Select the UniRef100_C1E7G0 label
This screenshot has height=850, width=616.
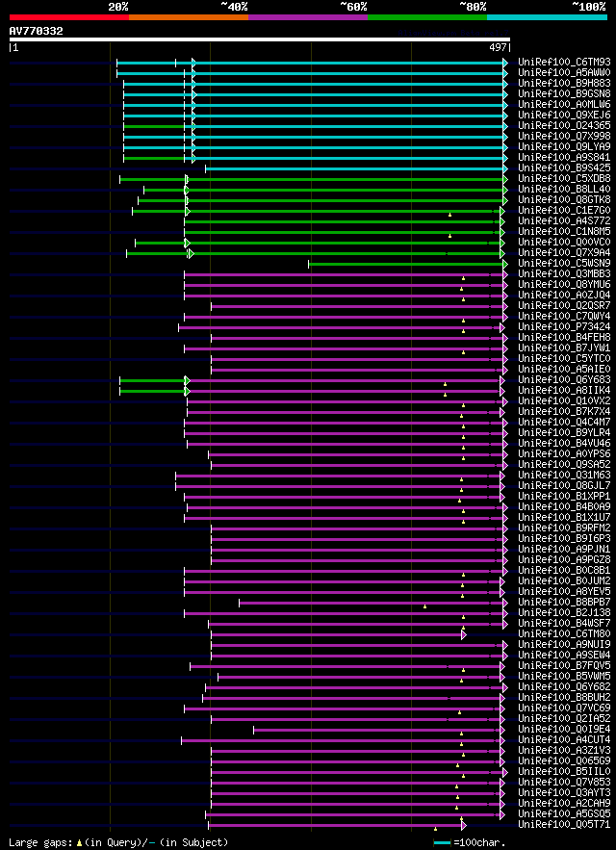564,210
